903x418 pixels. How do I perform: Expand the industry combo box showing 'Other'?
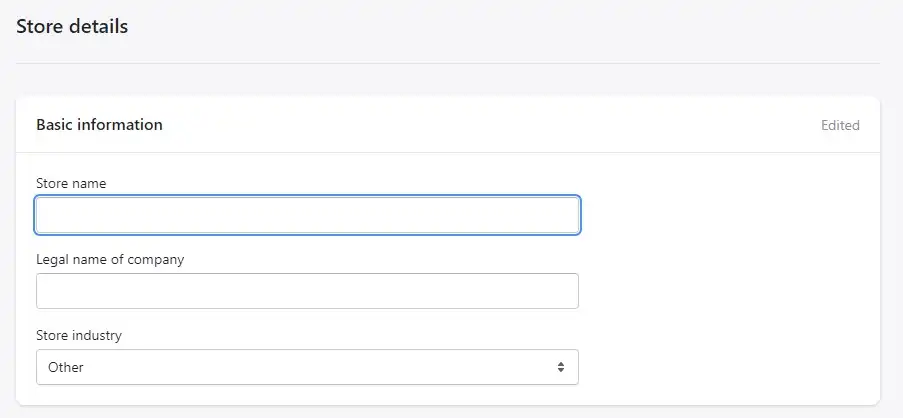pos(307,367)
